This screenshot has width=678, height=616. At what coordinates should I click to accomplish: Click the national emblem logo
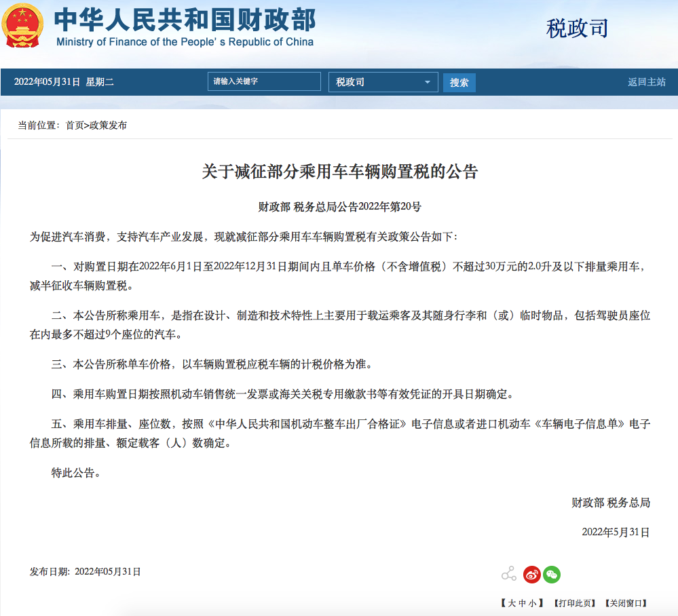point(24,26)
